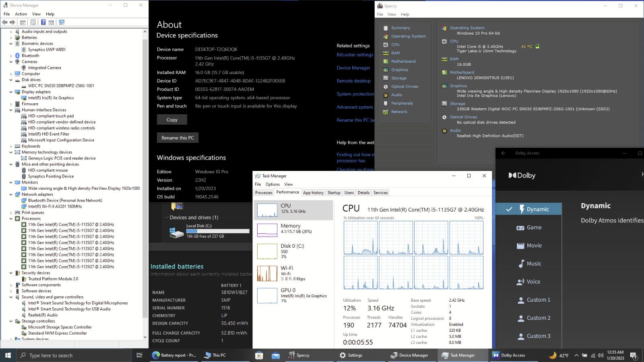Screen dimensions: 644x362
Task: Choose the Voice profile icon in Dolby Access
Action: point(520,282)
